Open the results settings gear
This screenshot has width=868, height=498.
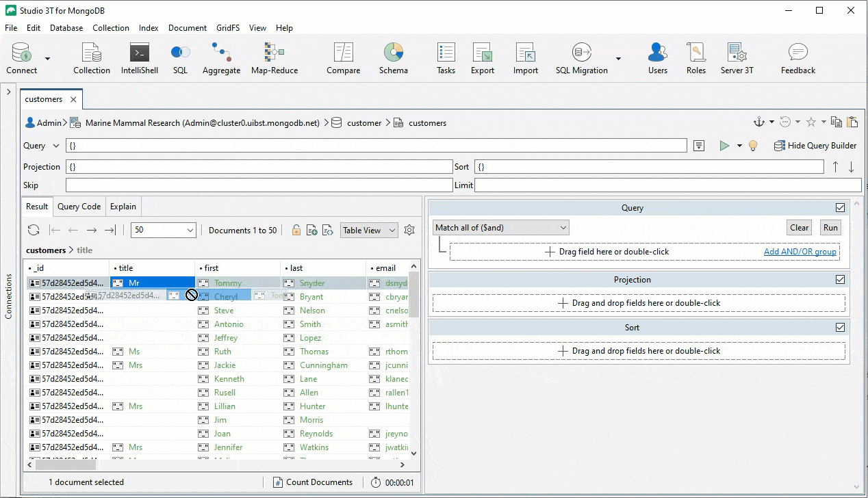pos(409,231)
